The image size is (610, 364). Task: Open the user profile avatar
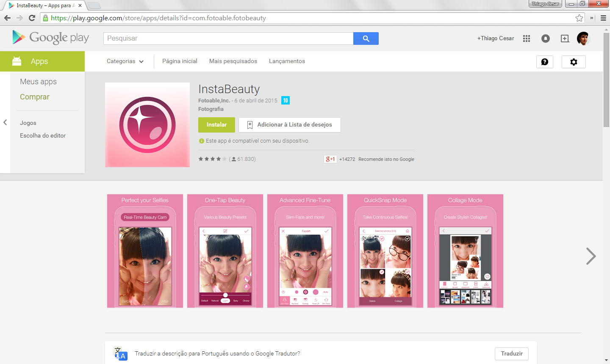583,39
